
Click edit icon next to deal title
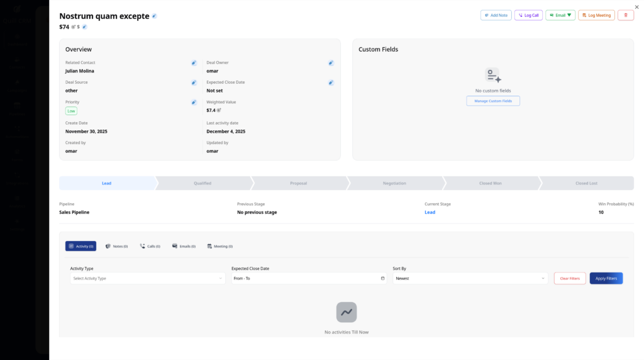pyautogui.click(x=155, y=16)
